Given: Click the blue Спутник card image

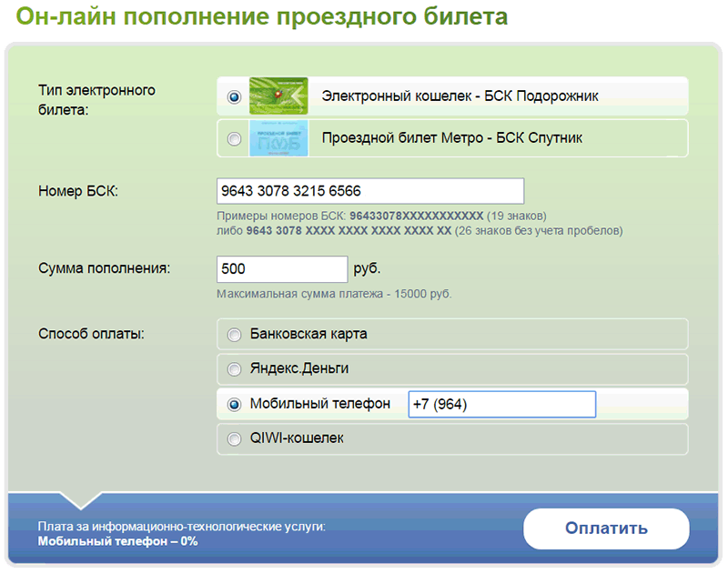Looking at the screenshot, I should (278, 138).
